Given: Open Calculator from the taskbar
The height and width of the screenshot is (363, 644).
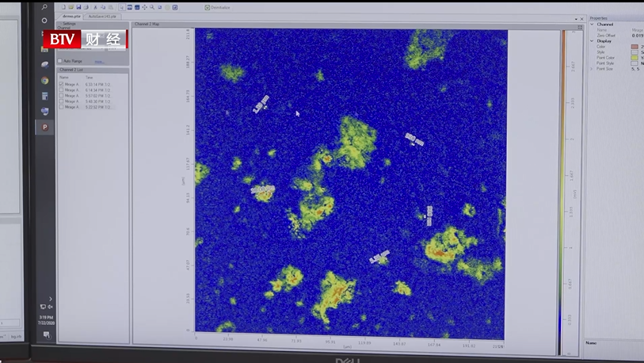Looking at the screenshot, I should pos(45,96).
